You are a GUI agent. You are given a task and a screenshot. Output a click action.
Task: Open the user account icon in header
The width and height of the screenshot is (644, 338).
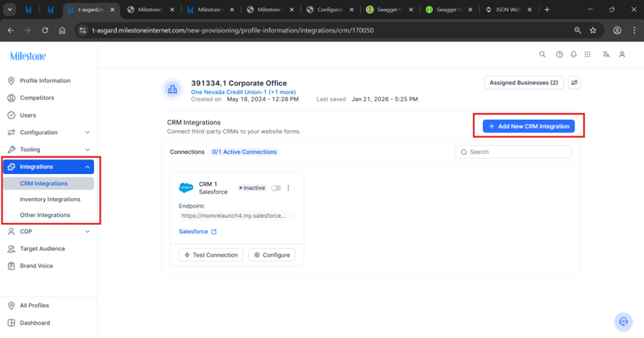point(622,54)
